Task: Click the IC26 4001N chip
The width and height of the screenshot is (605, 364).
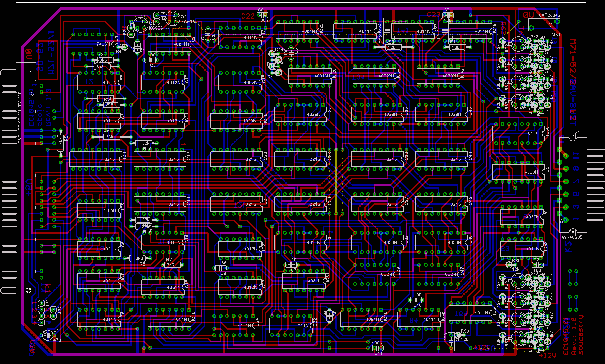Action: click(x=310, y=76)
